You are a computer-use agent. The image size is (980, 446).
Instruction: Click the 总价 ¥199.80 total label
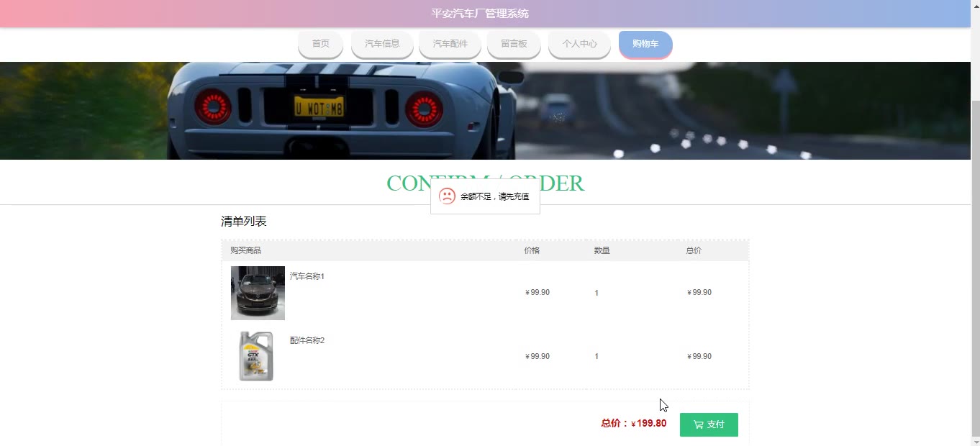tap(634, 423)
